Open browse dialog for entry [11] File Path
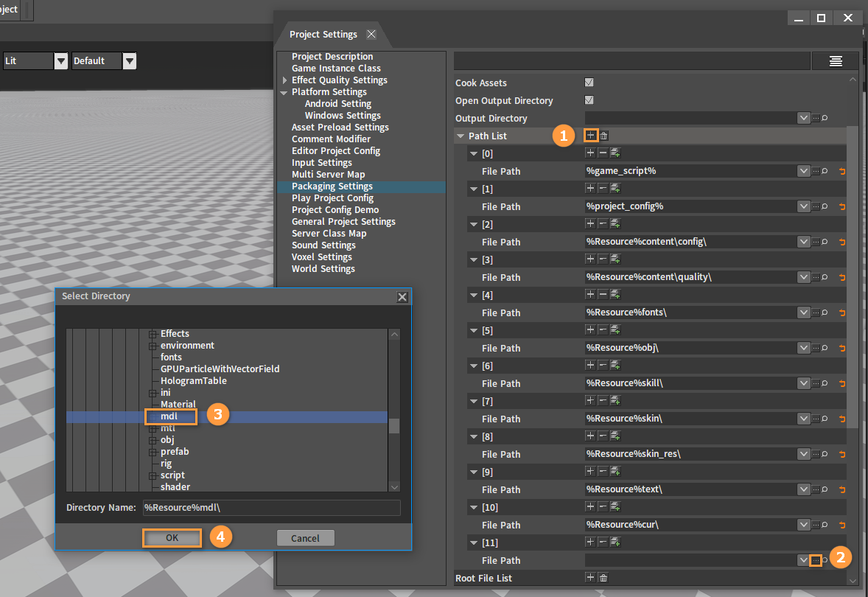The width and height of the screenshot is (868, 597). (x=816, y=560)
